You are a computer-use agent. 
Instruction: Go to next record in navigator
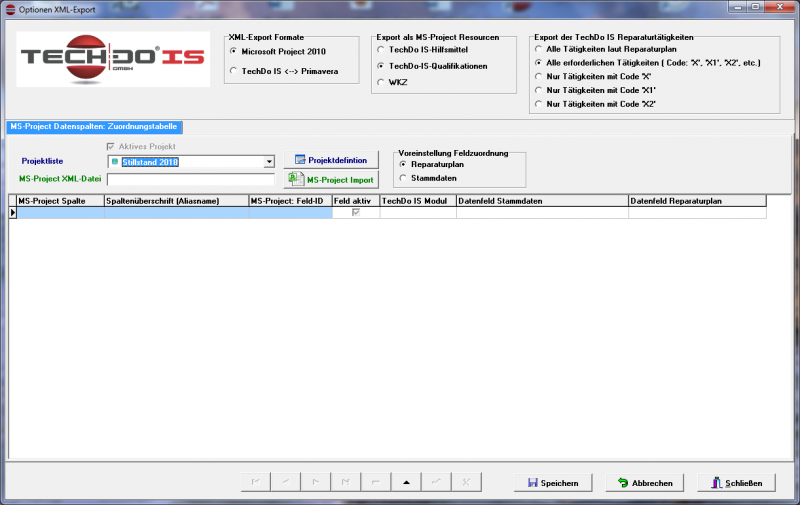[316, 482]
